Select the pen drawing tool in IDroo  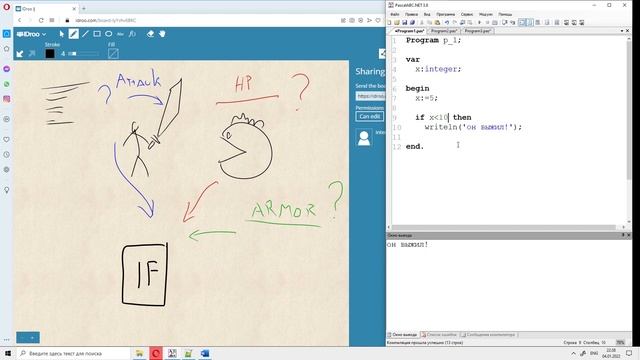73,34
